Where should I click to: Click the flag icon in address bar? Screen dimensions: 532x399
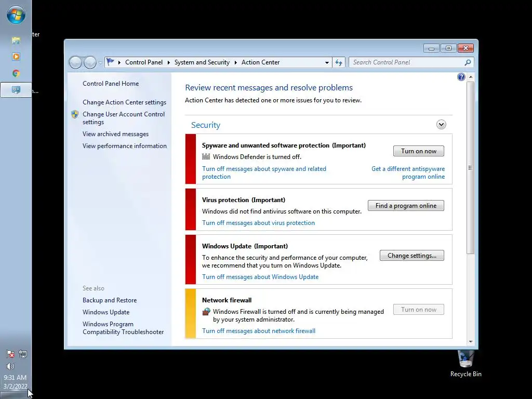110,62
